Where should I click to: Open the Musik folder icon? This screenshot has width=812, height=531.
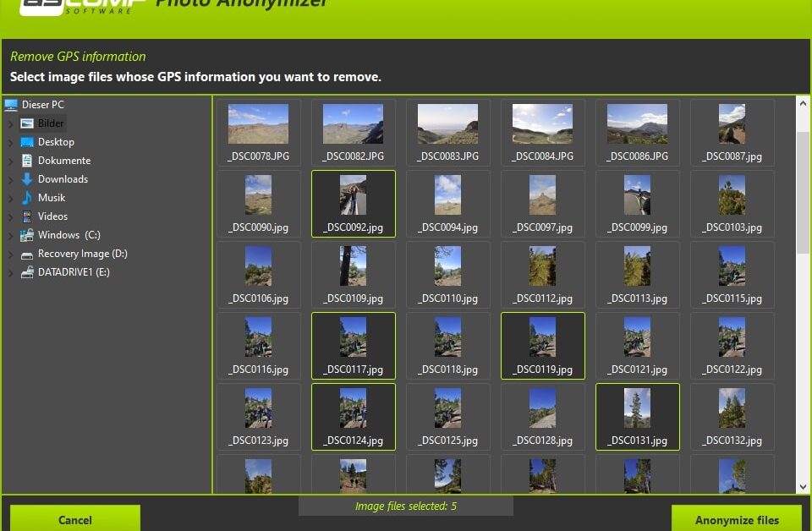point(29,197)
